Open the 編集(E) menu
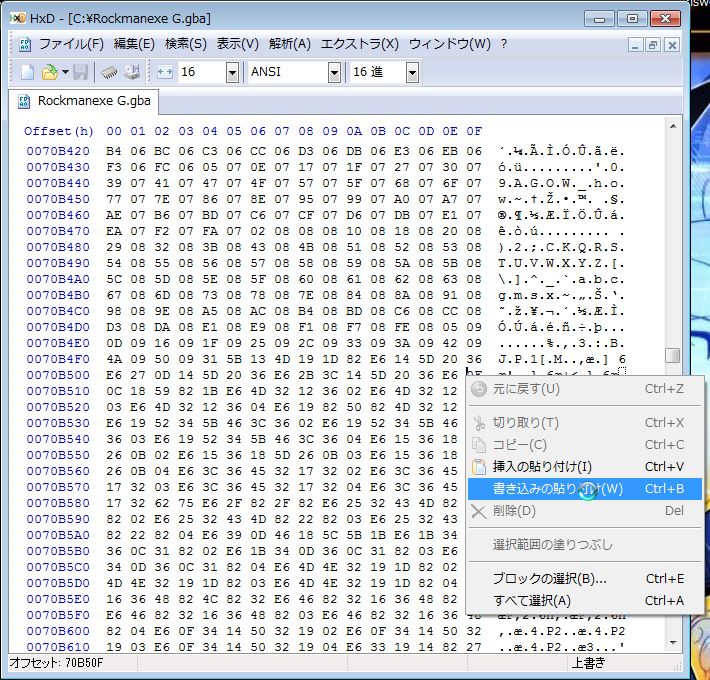Viewport: 710px width, 680px height. click(134, 44)
